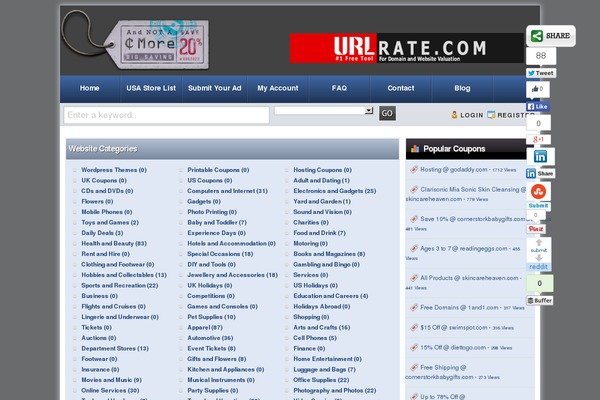Open Apparel (87) category
Screen dimensions: 600x400
205,328
